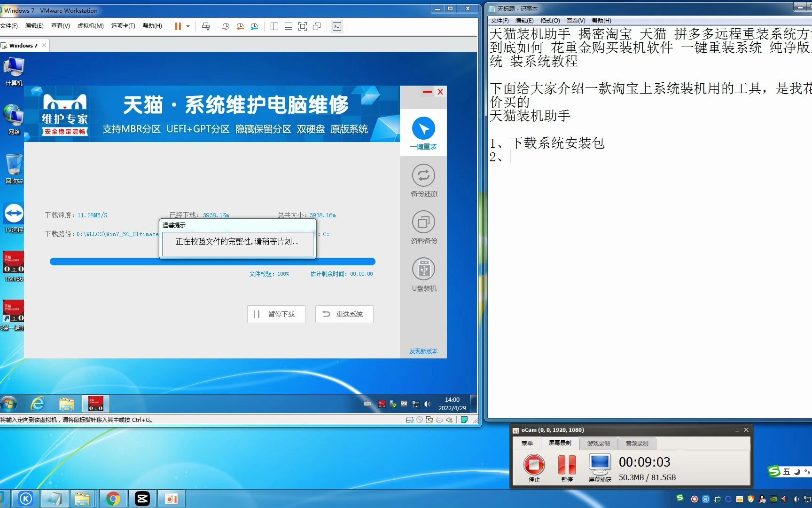Select the Windows 7 VM tab
This screenshot has width=812, height=508.
(23, 46)
